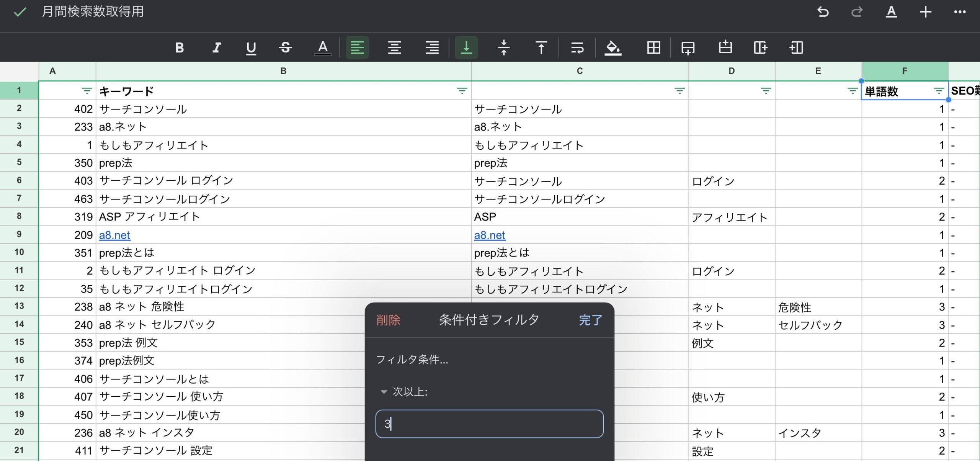This screenshot has width=980, height=461.
Task: Align cell content to vertical middle
Action: click(504, 47)
